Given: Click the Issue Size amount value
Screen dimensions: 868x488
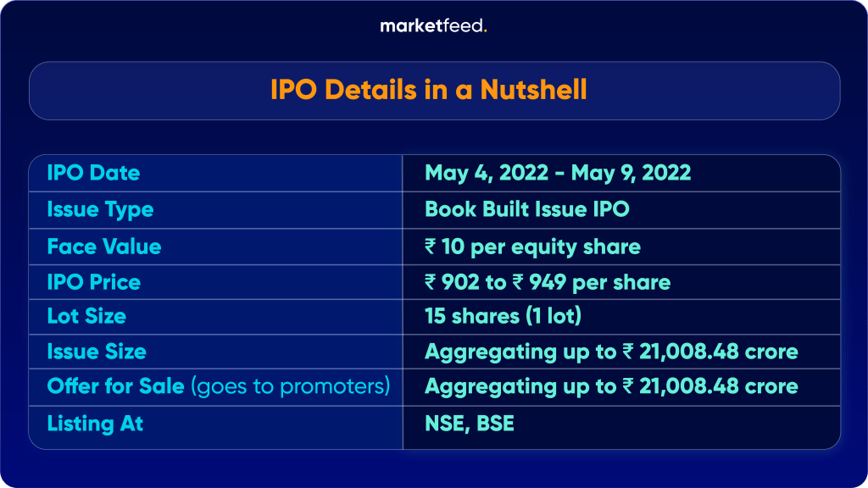Looking at the screenshot, I should 611,352.
